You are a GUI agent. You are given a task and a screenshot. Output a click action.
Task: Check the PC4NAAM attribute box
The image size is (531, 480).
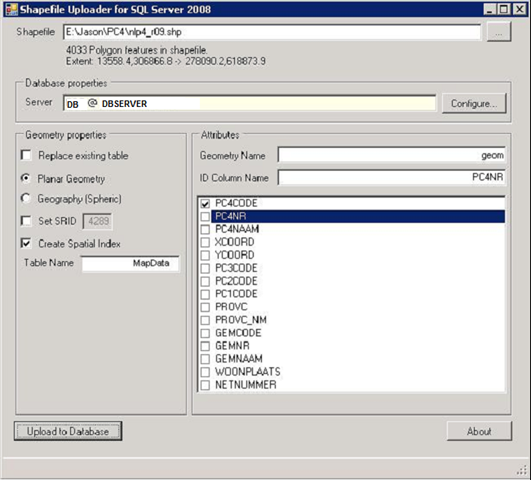[205, 229]
